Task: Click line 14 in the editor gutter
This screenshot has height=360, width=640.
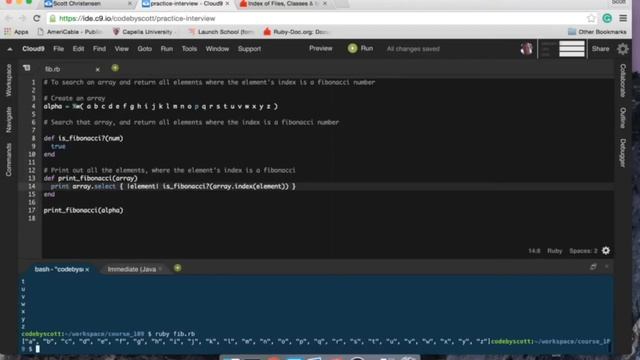Action: pos(32,186)
